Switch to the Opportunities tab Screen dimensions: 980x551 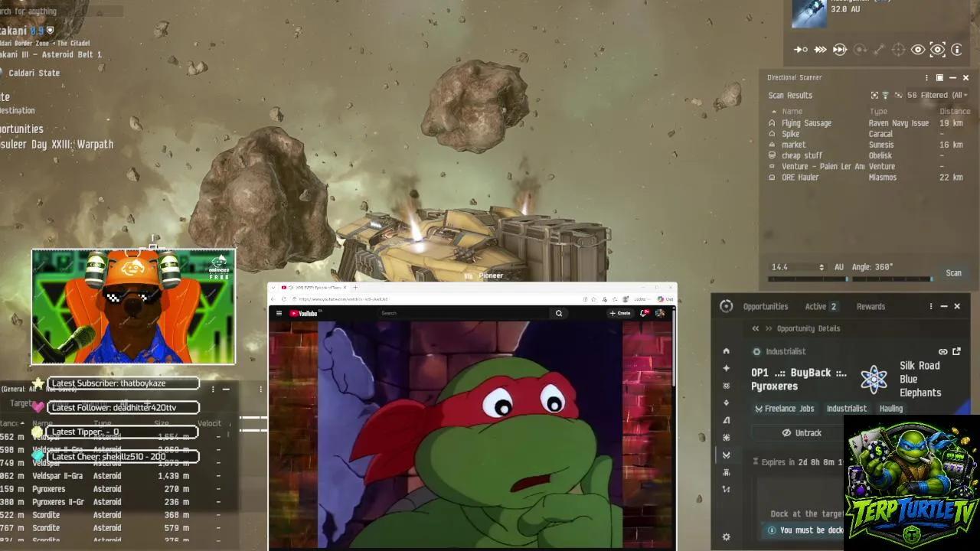pos(765,306)
